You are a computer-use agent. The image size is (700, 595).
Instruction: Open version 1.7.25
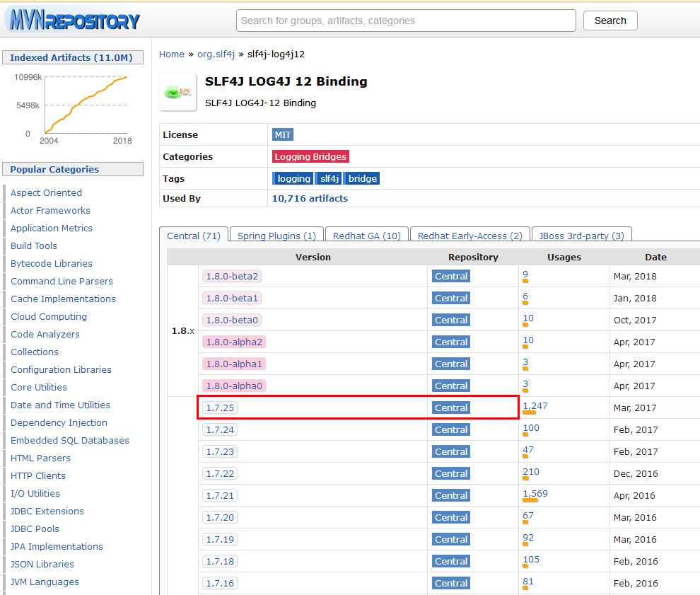coord(220,408)
